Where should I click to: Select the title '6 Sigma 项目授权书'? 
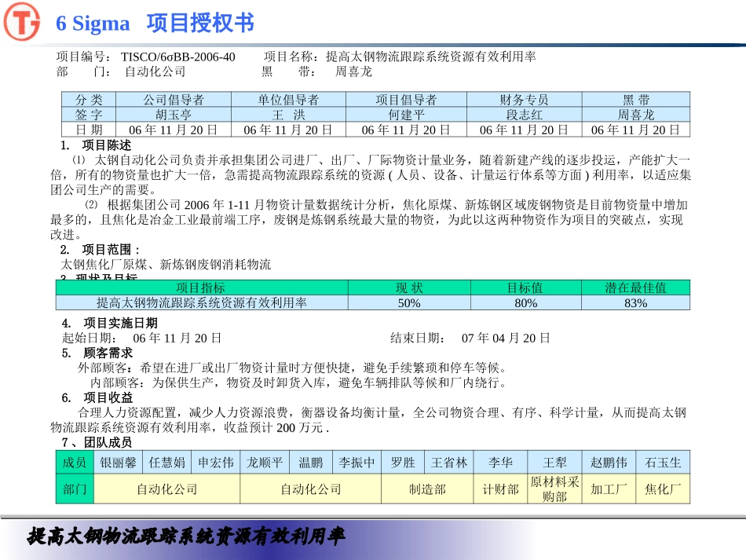(x=155, y=23)
